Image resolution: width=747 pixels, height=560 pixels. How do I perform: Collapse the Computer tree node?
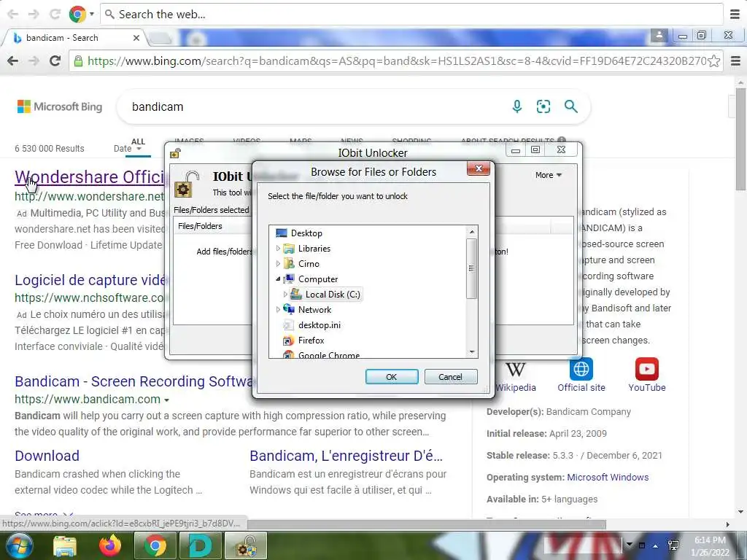(x=278, y=279)
